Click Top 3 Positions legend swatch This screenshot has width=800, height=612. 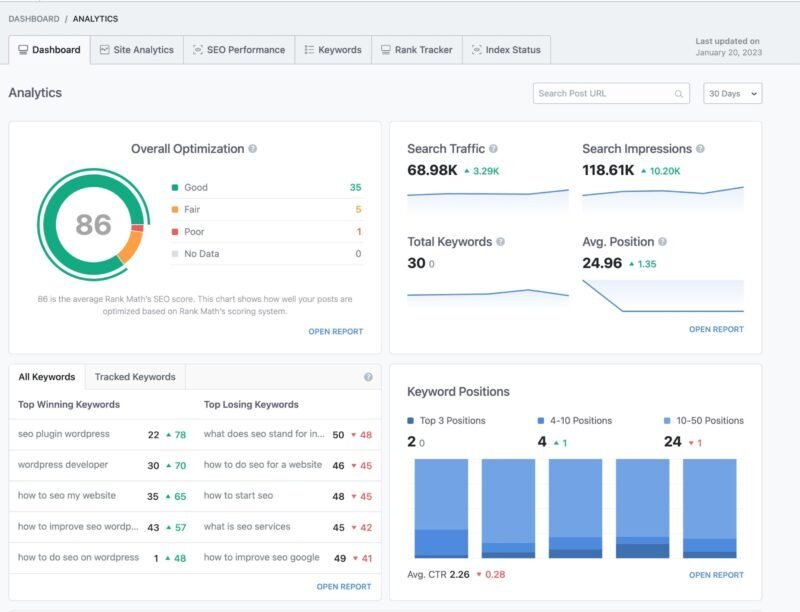click(x=411, y=421)
